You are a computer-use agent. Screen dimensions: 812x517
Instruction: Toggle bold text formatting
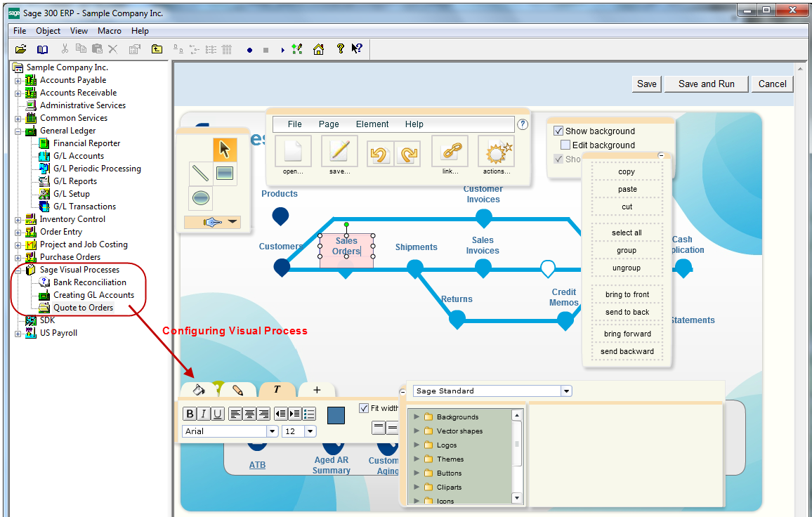[190, 414]
